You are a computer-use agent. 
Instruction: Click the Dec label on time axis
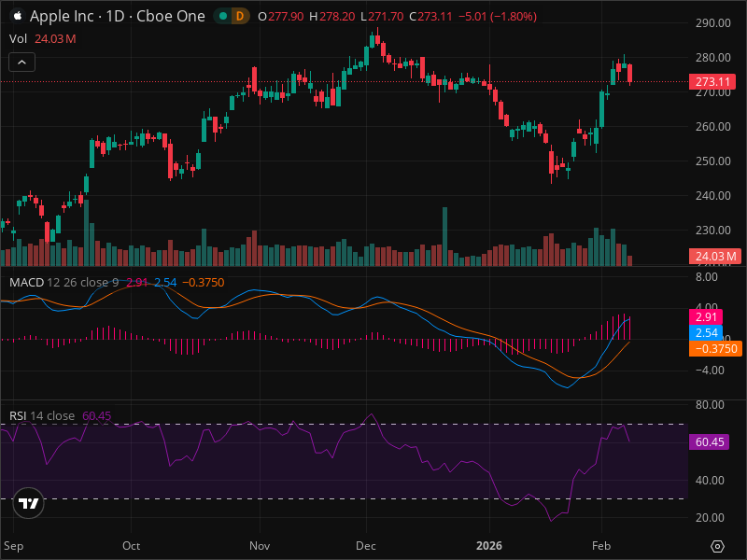pyautogui.click(x=366, y=546)
